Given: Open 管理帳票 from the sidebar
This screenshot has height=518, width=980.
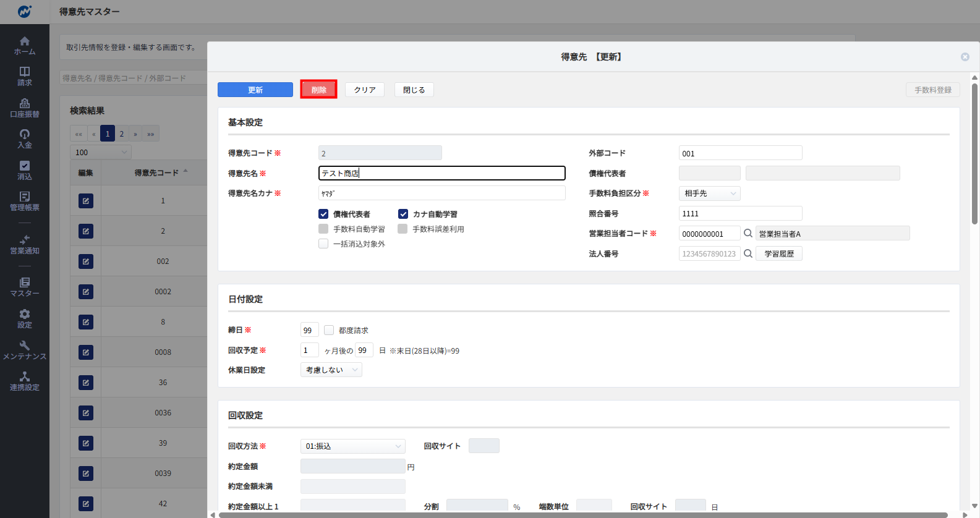Looking at the screenshot, I should (x=25, y=201).
